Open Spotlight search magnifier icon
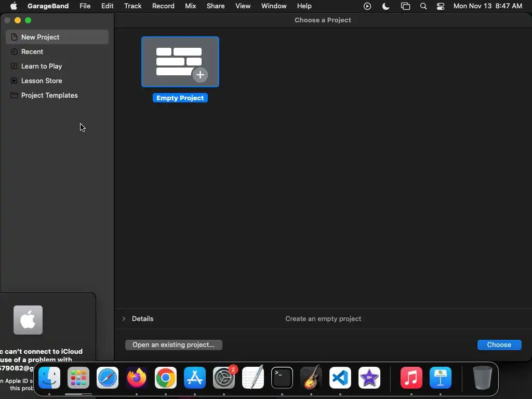Viewport: 532px width, 399px height. point(423,6)
